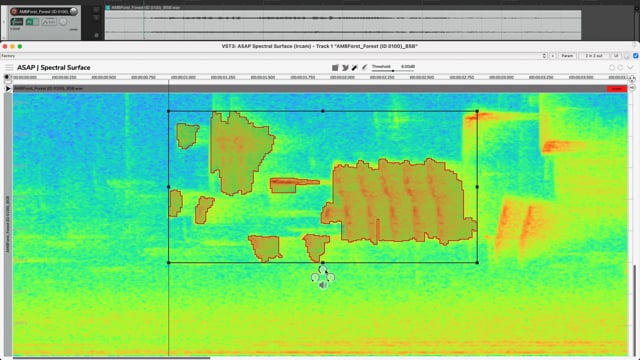The width and height of the screenshot is (640, 360).
Task: Click the UI button in plugin header
Action: 616,56
